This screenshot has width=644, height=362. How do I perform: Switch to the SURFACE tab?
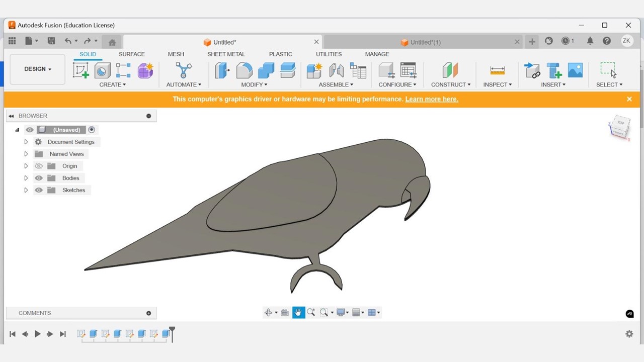click(132, 54)
